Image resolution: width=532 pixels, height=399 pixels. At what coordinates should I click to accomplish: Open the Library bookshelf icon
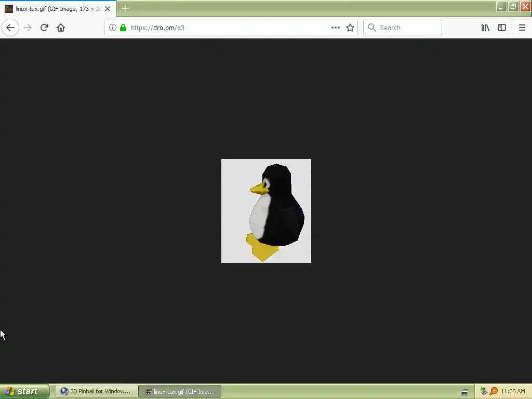[485, 28]
